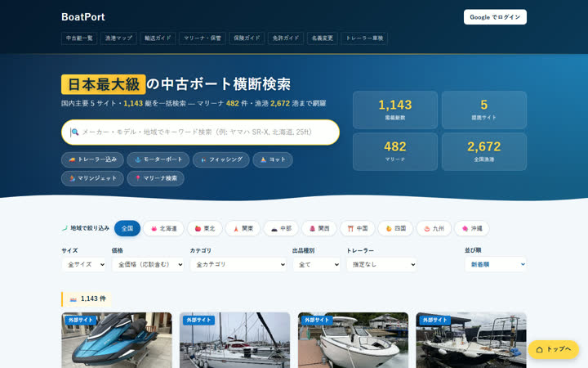This screenshot has width=588, height=368.
Task: Click the トップへ back-to-top button
Action: pos(554,349)
